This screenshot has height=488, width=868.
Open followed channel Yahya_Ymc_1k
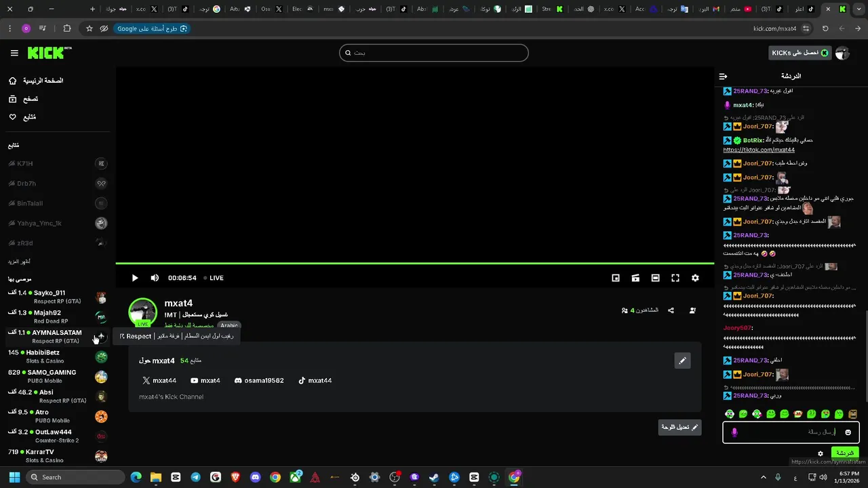(x=58, y=223)
